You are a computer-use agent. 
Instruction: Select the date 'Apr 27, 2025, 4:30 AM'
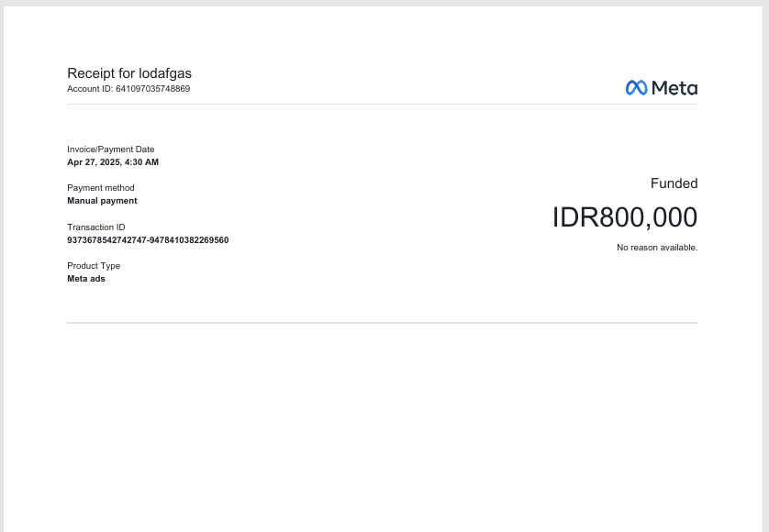click(113, 162)
